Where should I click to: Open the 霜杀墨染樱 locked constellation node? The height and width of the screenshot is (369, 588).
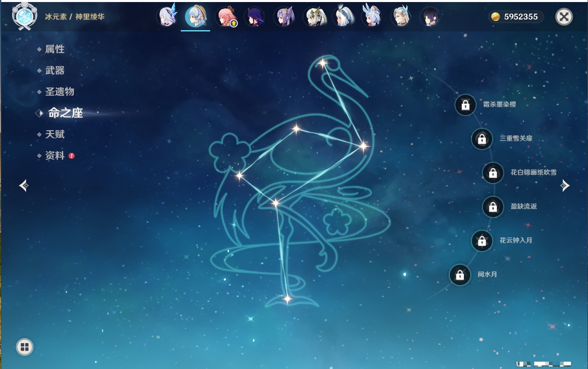coord(465,105)
